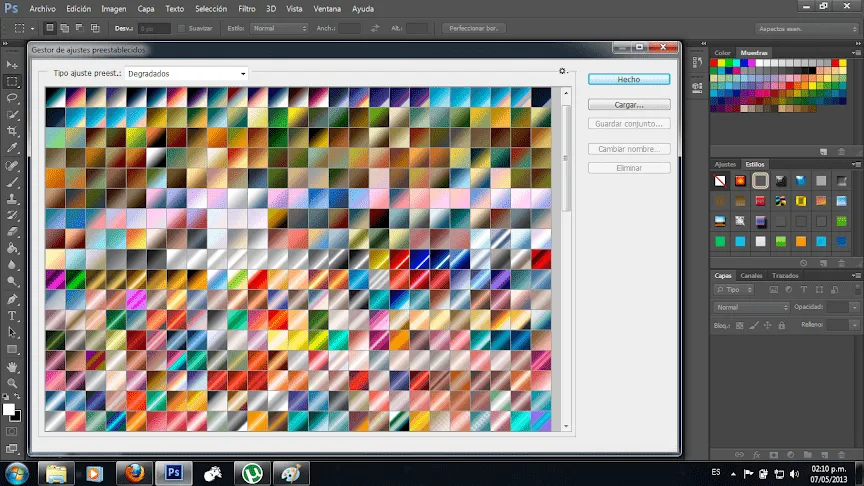Click swap width and height arrows icon
Image resolution: width=864 pixels, height=486 pixels.
pos(375,28)
